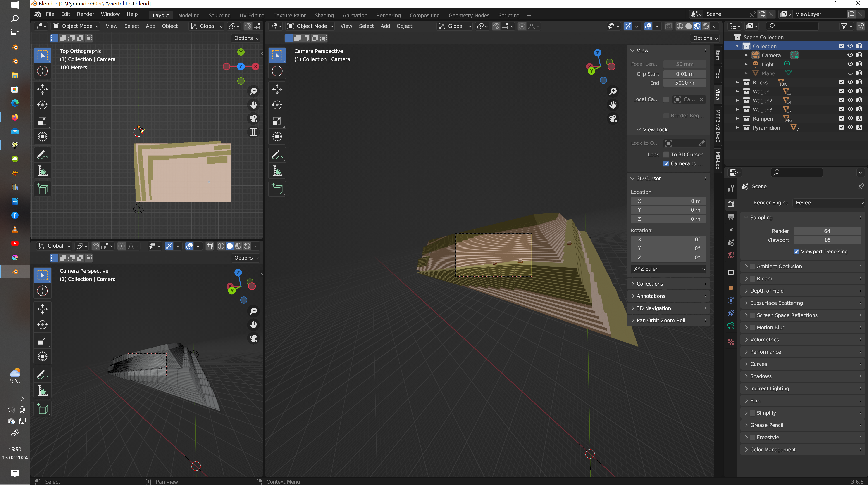This screenshot has height=485, width=868.
Task: Select the Move tool in top-left viewport
Action: (x=43, y=89)
